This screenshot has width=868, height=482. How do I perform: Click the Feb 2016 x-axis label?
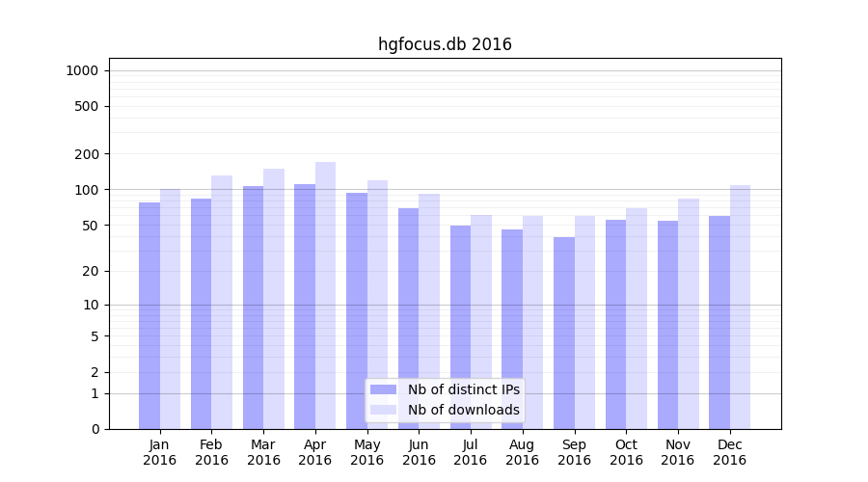pos(211,452)
